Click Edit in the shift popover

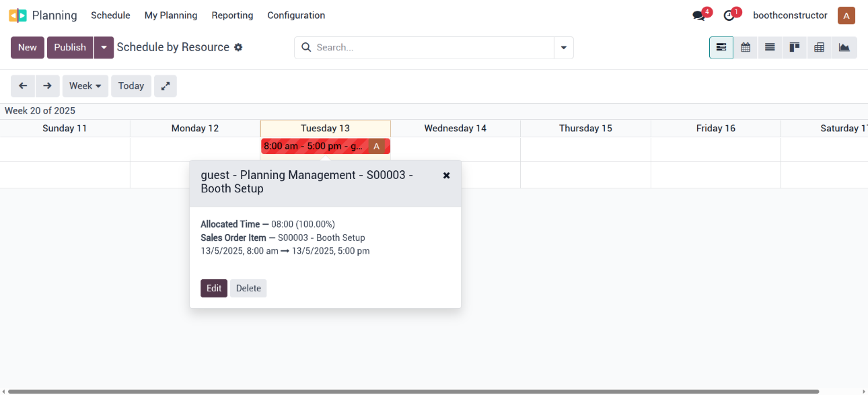pyautogui.click(x=214, y=288)
